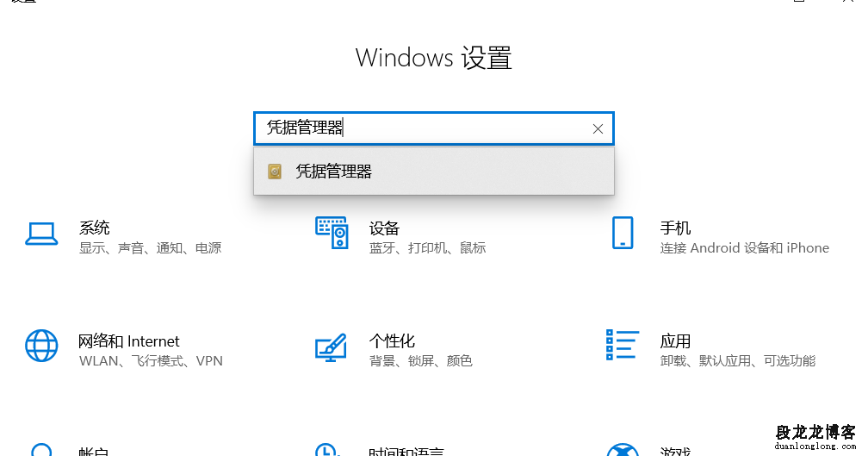The image size is (868, 456).
Task: Click the credential manager safe icon
Action: [275, 172]
